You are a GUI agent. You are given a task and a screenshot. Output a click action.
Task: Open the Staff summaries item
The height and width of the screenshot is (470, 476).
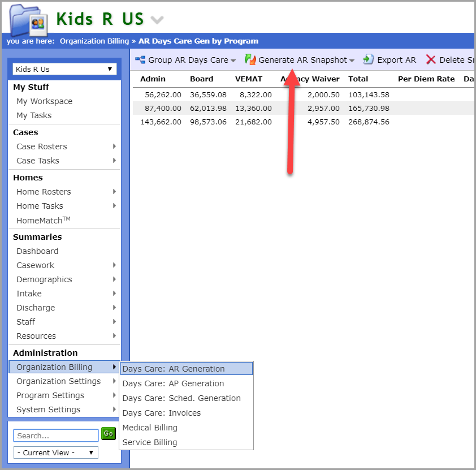point(26,322)
